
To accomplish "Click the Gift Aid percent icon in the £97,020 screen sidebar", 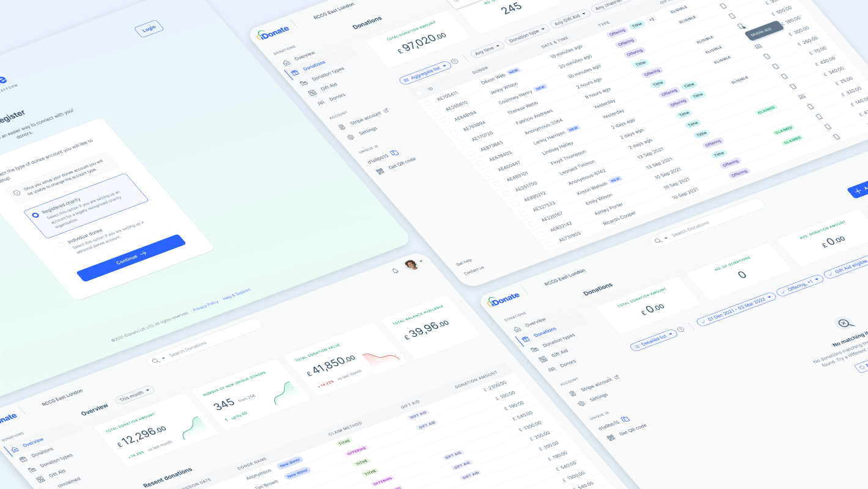I will [x=312, y=93].
